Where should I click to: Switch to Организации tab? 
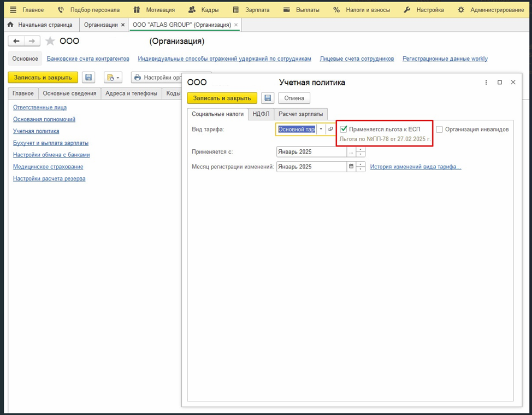(x=101, y=25)
